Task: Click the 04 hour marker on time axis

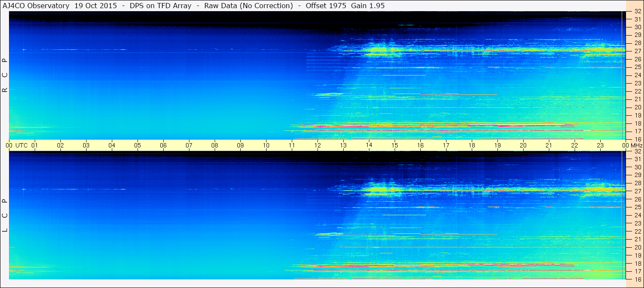Action: tap(112, 145)
